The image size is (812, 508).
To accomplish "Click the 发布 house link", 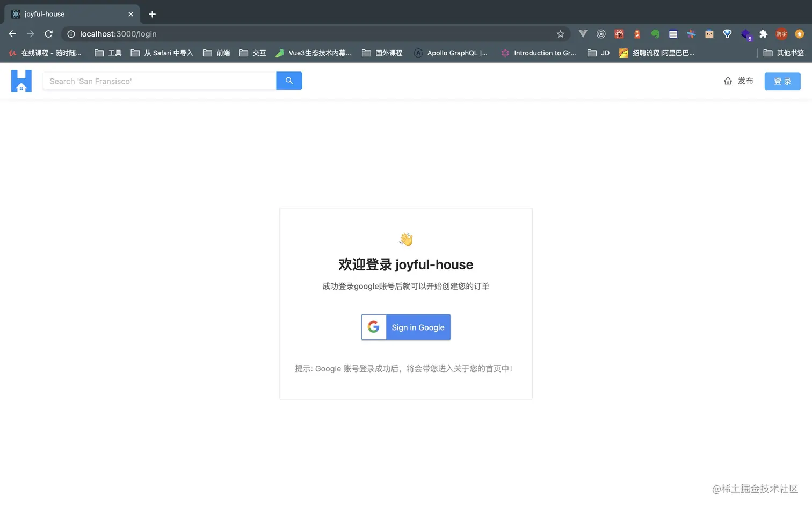I will click(738, 81).
